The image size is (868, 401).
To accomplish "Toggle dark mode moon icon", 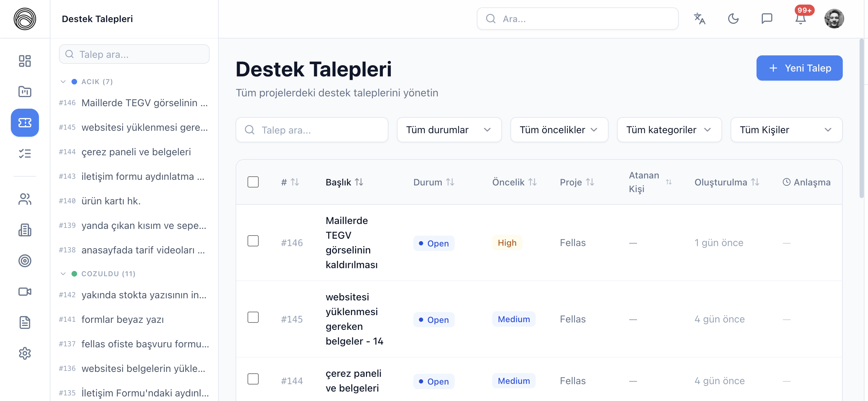I will point(733,19).
